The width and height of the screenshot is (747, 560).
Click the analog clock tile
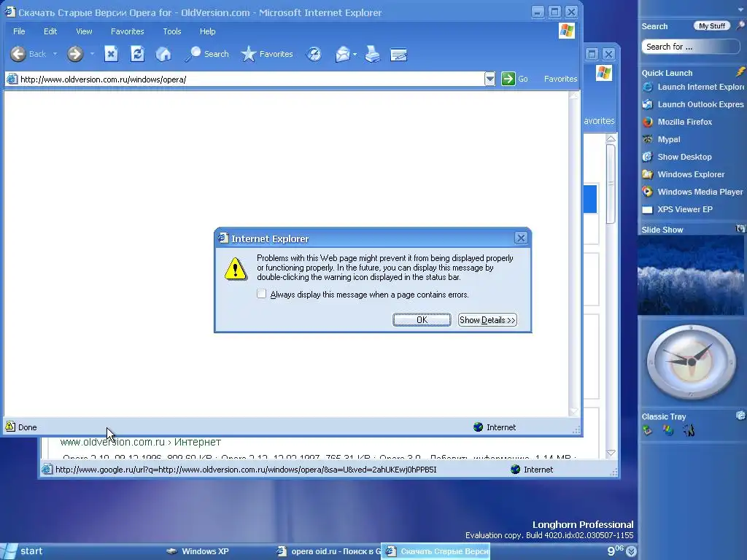(691, 362)
